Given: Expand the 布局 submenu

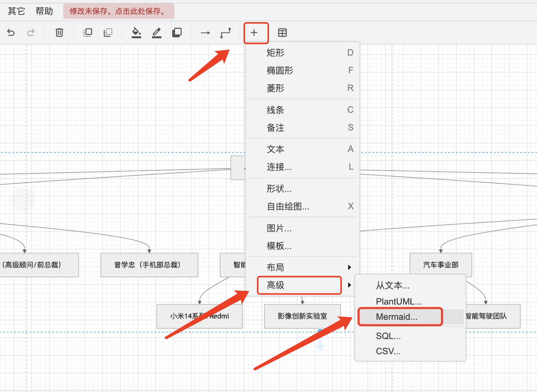Looking at the screenshot, I should (x=302, y=267).
